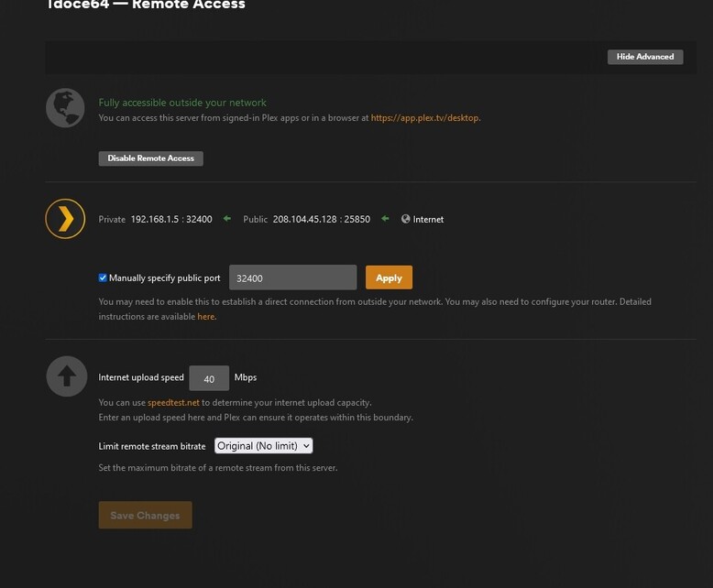713x588 pixels.
Task: Click the Hide Advanced button
Action: (x=645, y=57)
